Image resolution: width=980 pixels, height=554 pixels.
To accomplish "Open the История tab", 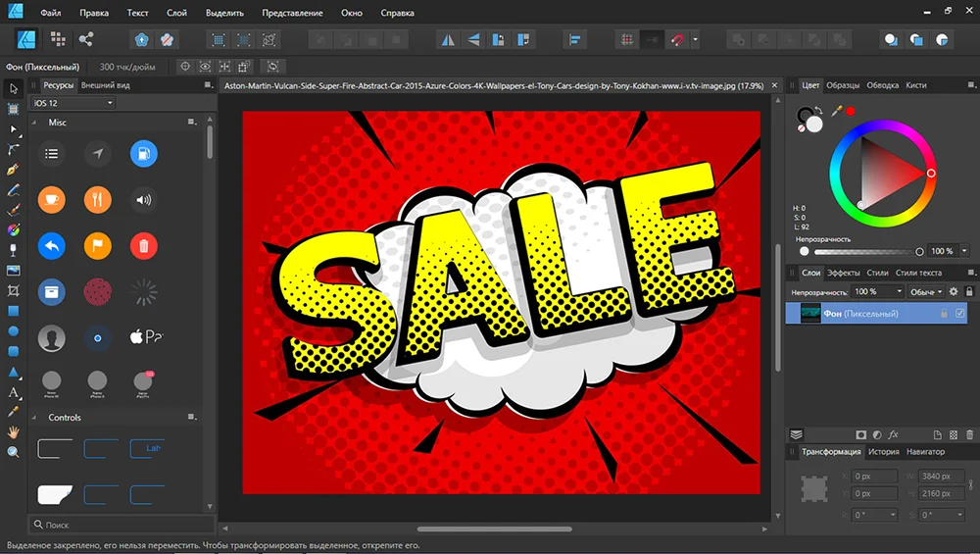I will [883, 452].
